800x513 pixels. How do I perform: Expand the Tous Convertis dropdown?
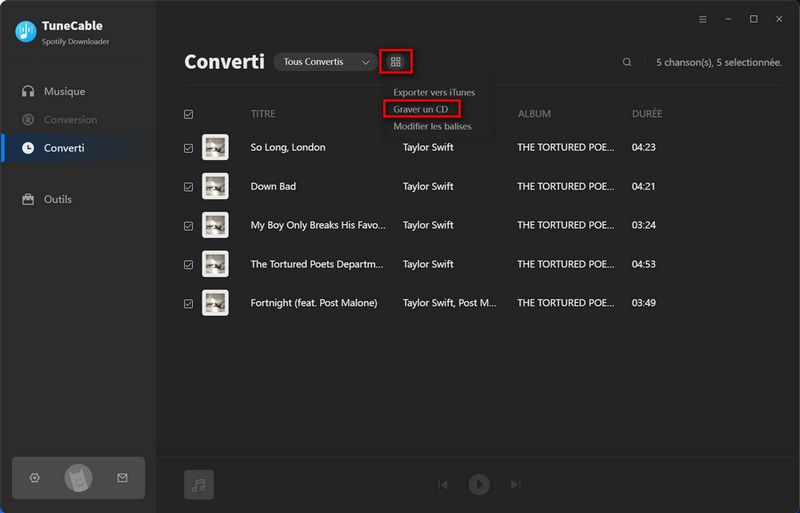tap(326, 62)
